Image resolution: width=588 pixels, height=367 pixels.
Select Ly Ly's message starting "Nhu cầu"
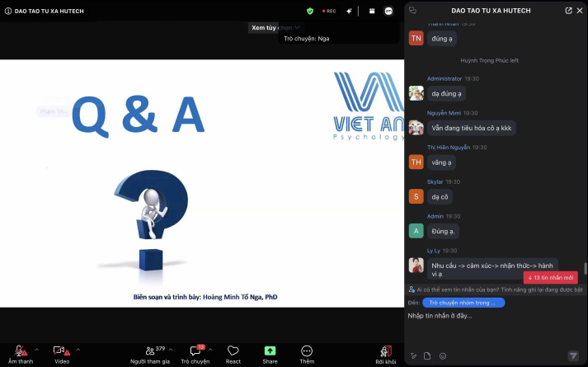[492, 270]
